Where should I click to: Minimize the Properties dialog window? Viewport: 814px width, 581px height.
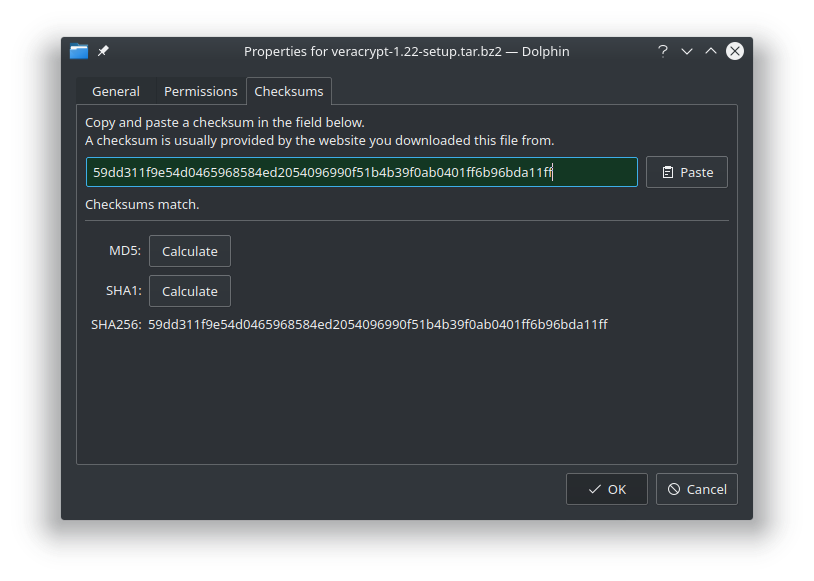[x=687, y=51]
